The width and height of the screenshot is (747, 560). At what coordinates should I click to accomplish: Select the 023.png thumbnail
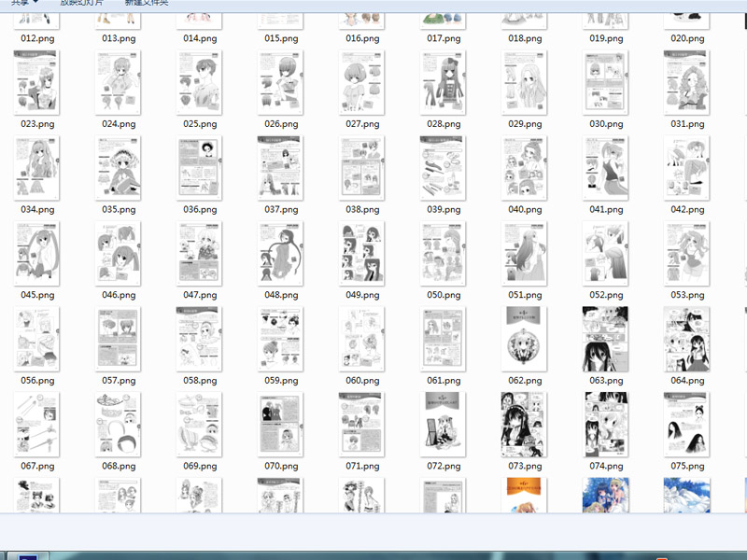point(36,82)
